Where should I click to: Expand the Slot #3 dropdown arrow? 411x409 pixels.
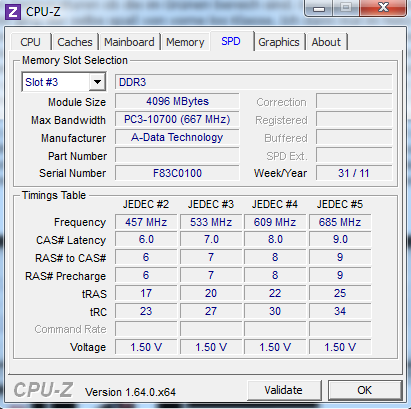[97, 82]
